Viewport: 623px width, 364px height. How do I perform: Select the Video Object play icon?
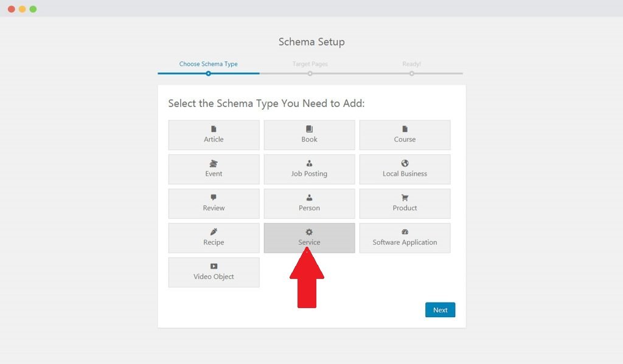pos(214,266)
